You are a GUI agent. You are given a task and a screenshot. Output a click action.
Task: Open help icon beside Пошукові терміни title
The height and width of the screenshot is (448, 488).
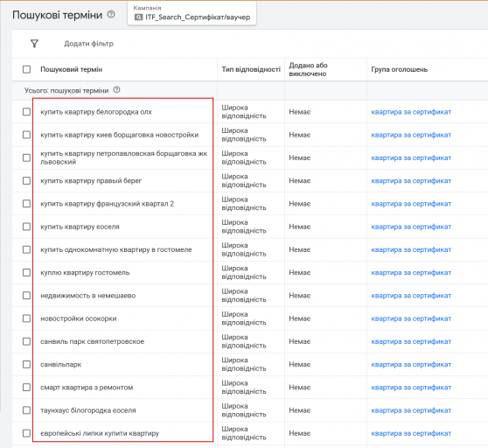click(111, 14)
